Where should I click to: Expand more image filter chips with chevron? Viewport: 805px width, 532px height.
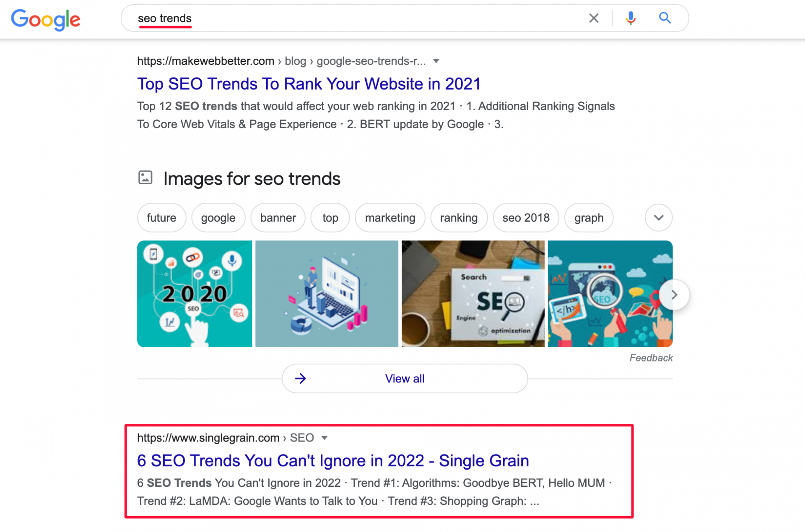(x=658, y=217)
